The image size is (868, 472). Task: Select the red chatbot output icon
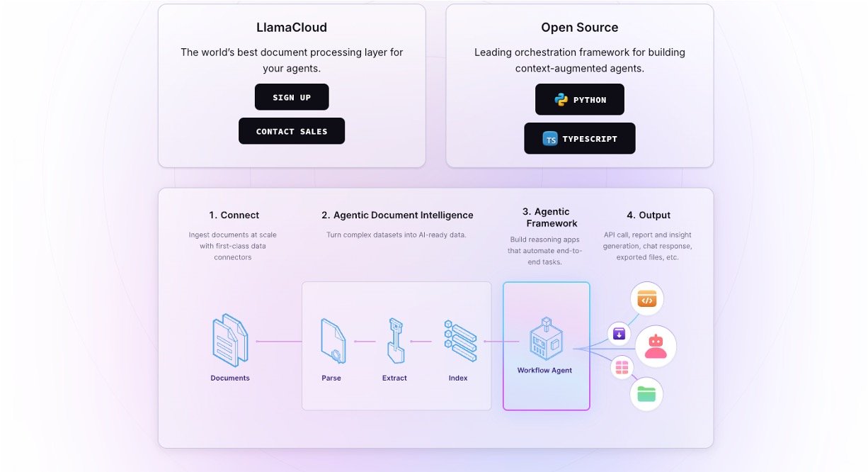pyautogui.click(x=656, y=347)
